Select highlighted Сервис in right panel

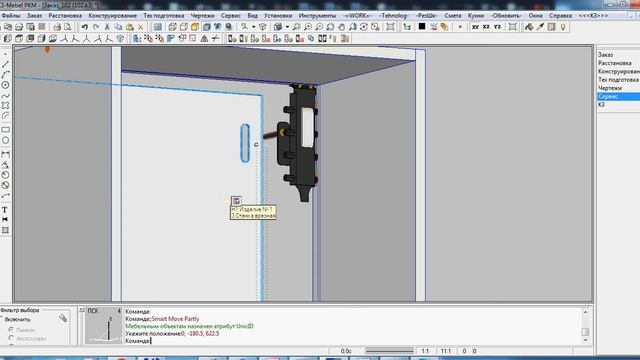[x=618, y=96]
